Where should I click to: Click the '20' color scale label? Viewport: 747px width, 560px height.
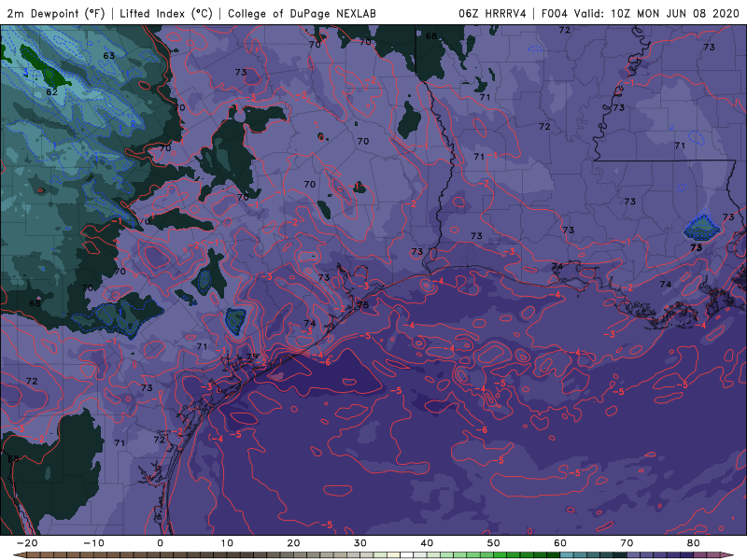(x=293, y=543)
